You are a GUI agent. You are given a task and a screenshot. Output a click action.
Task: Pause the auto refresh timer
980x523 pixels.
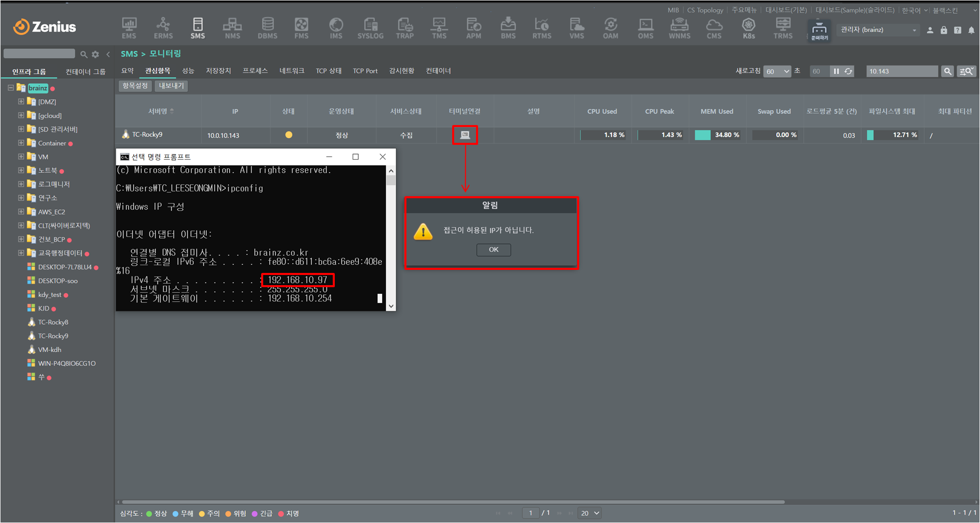(x=836, y=72)
